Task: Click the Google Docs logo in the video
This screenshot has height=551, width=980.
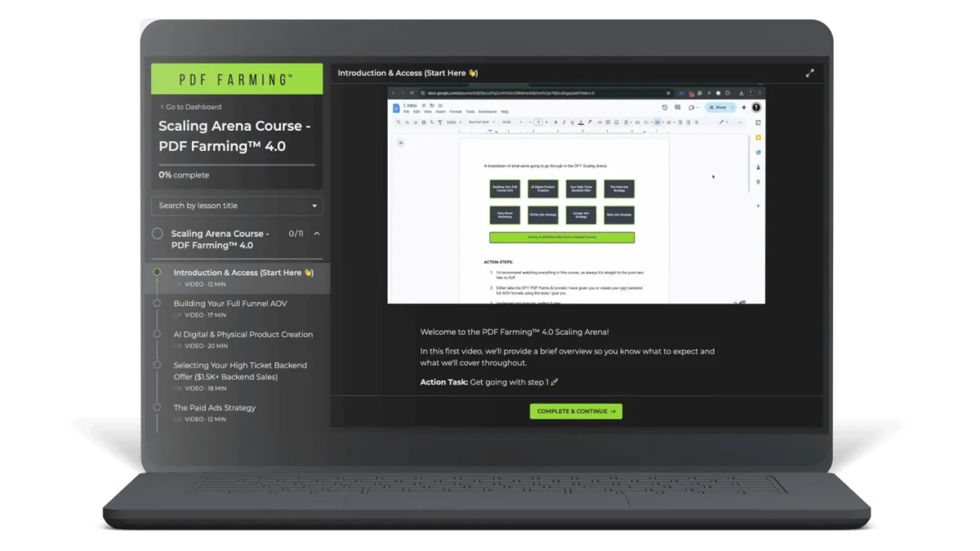Action: pos(396,108)
